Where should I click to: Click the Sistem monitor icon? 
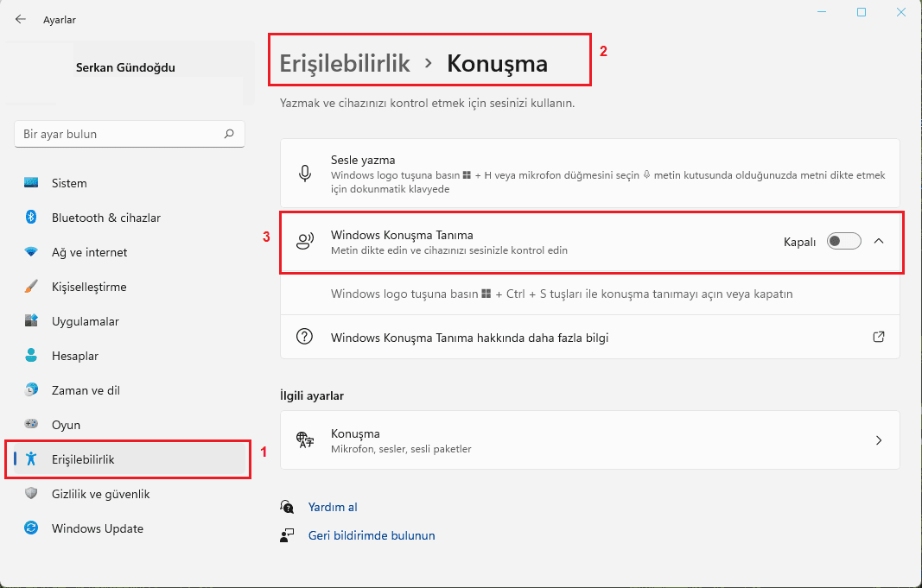pos(31,183)
